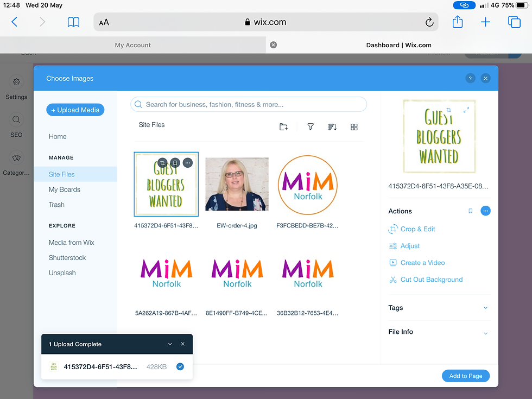
Task: Select image 8E1490FF-B749-4CE...
Action: tap(237, 273)
